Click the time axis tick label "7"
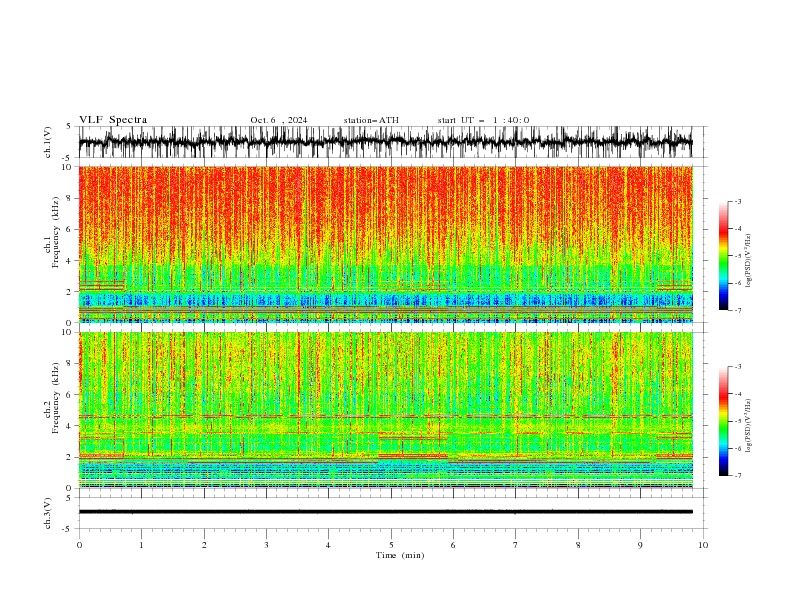 pos(516,545)
